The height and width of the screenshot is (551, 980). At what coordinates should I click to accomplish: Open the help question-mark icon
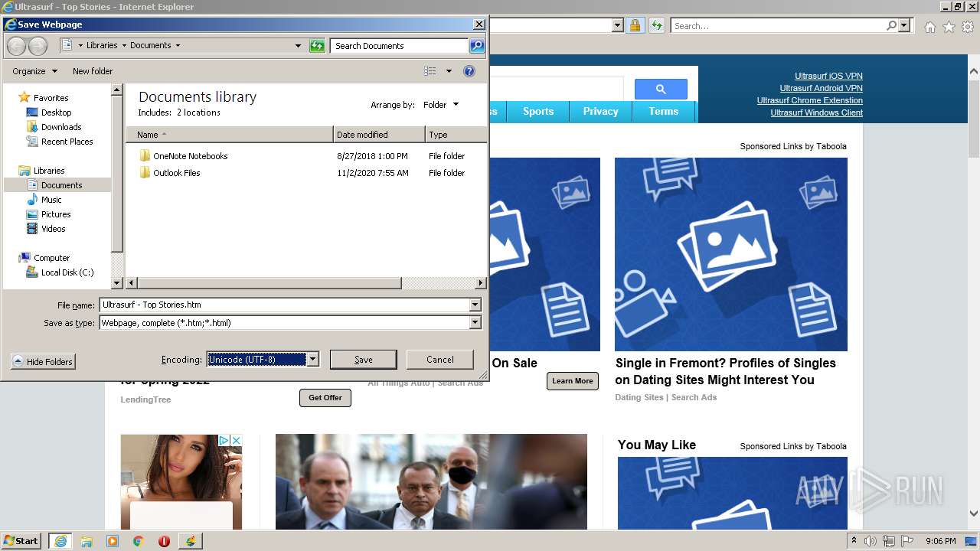469,71
